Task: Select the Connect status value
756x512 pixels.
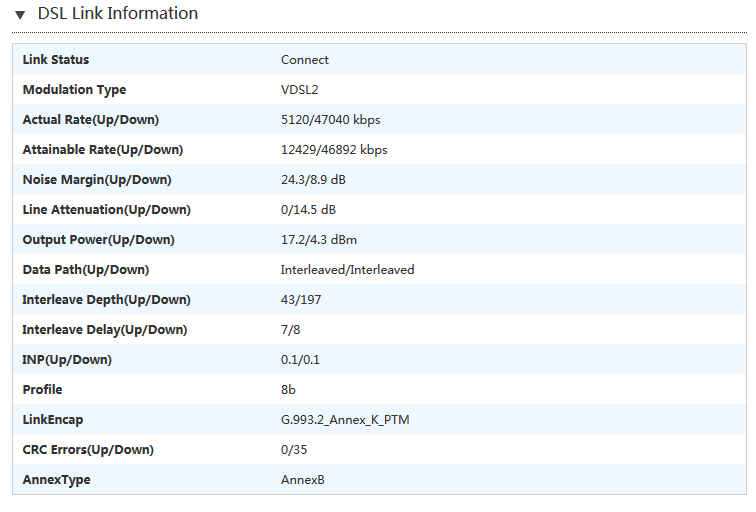Action: click(x=305, y=60)
